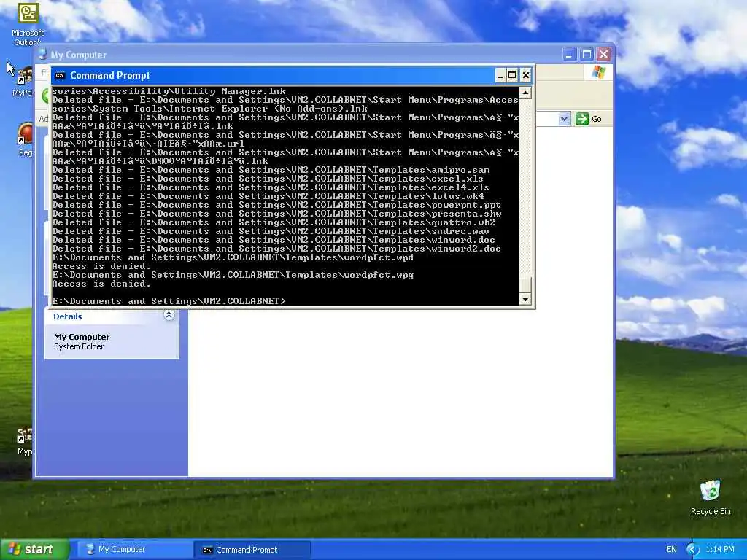Close the My Computer window
Image resolution: width=747 pixels, height=560 pixels.
[603, 55]
